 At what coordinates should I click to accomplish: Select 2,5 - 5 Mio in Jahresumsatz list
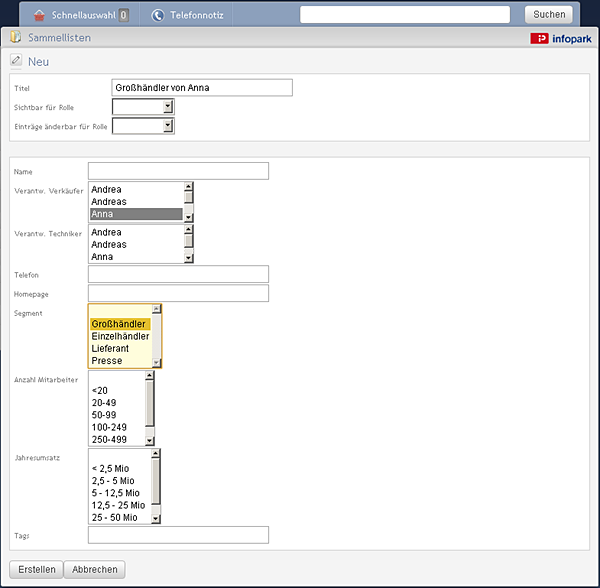click(x=120, y=481)
